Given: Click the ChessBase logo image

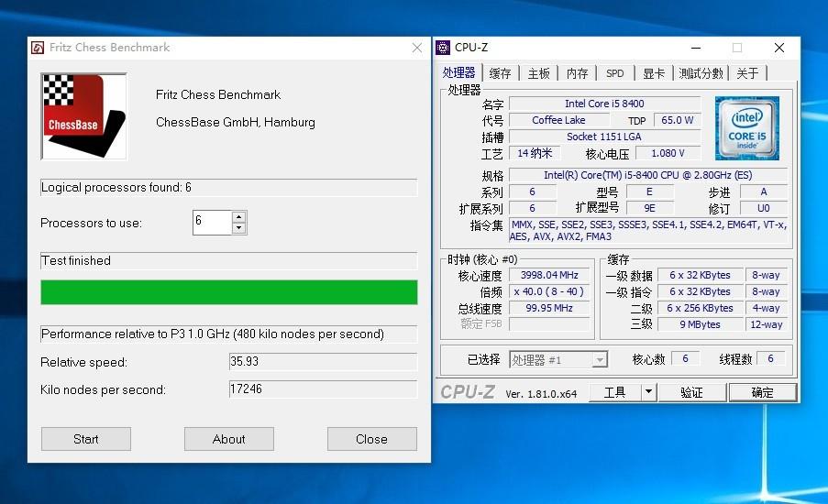Looking at the screenshot, I should (84, 116).
